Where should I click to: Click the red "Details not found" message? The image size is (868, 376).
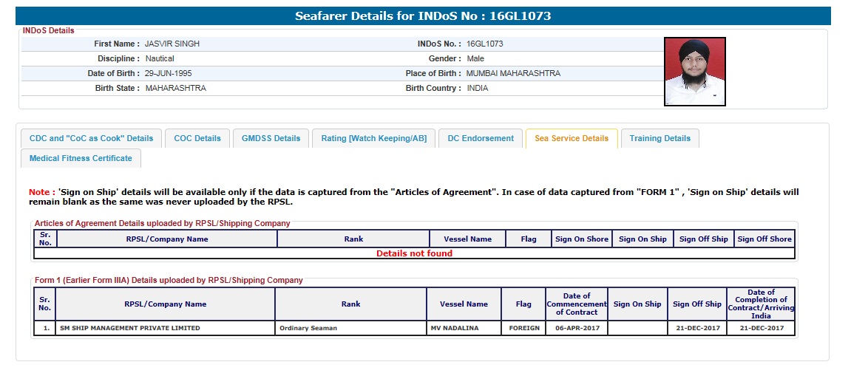tap(414, 253)
